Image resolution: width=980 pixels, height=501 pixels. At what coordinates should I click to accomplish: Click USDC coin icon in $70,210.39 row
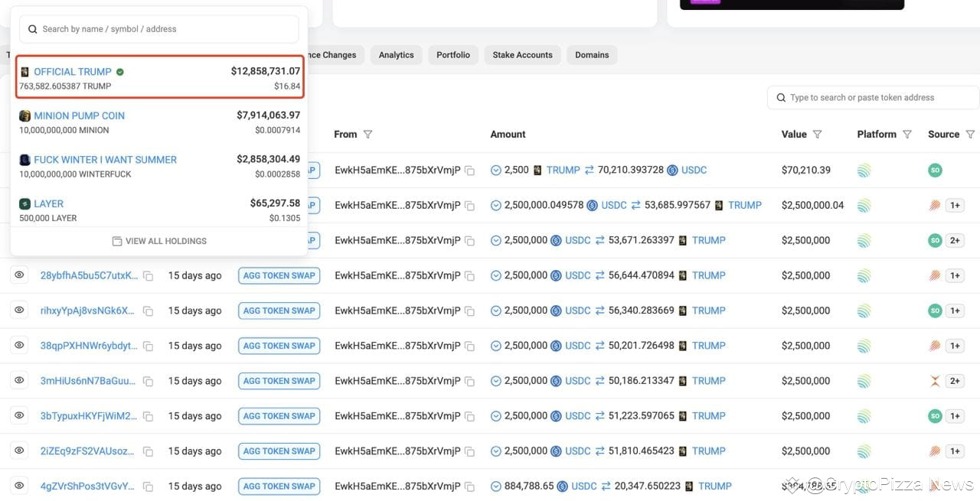(672, 170)
